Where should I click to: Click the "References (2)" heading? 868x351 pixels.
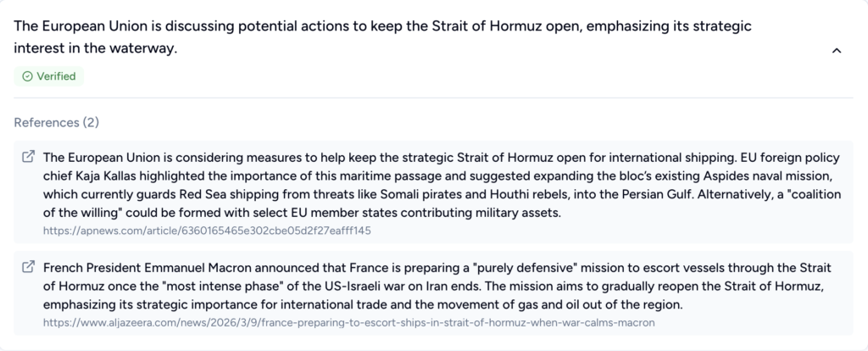(56, 122)
